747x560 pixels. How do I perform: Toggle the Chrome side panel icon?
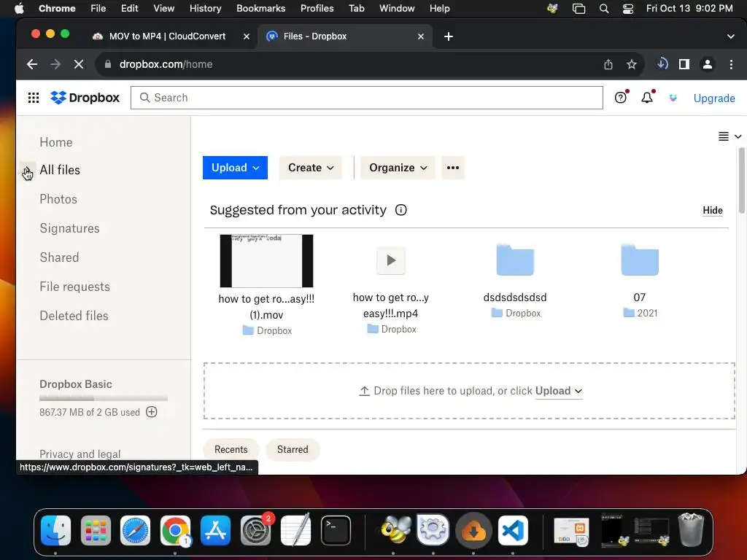[684, 64]
